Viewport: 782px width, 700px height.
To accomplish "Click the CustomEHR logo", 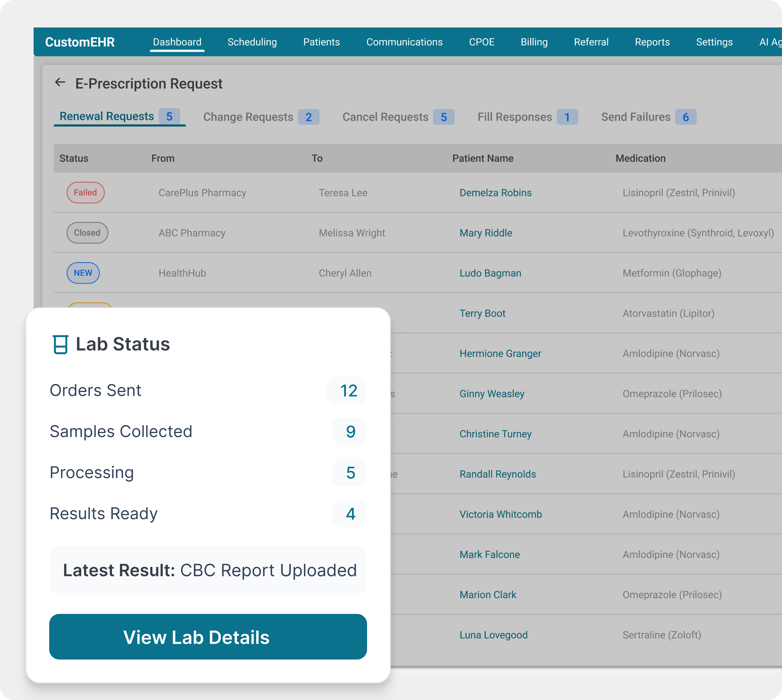I will coord(80,42).
